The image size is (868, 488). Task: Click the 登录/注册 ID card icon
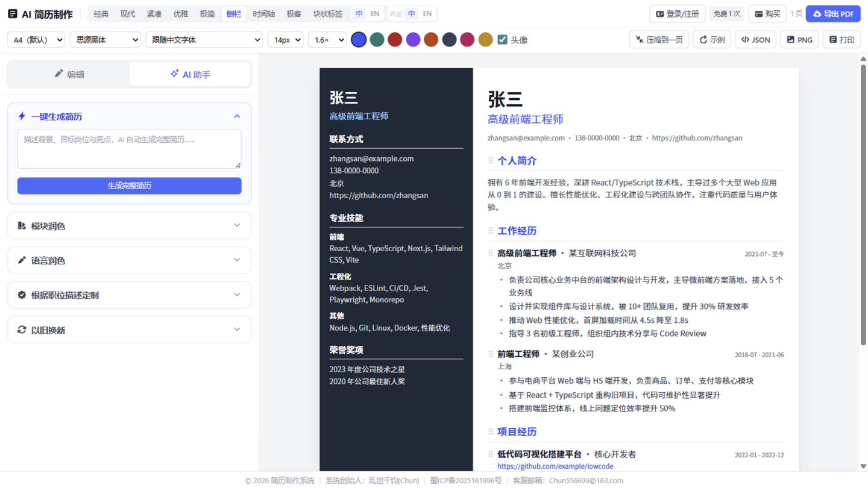coord(659,14)
